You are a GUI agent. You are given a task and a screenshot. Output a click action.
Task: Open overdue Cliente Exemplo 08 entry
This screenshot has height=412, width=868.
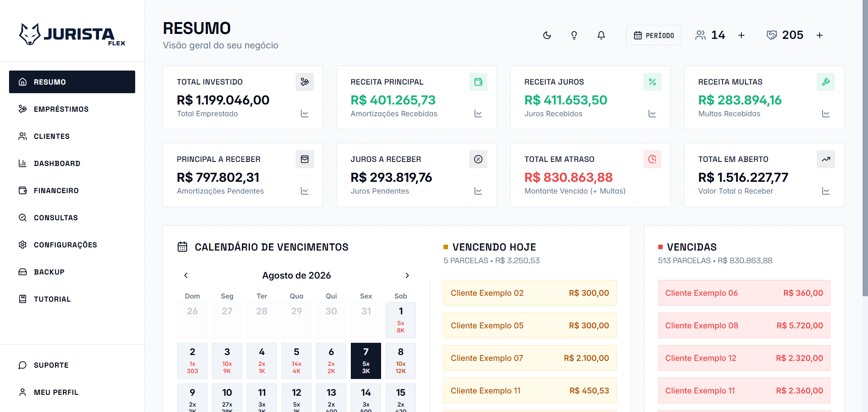coord(744,326)
